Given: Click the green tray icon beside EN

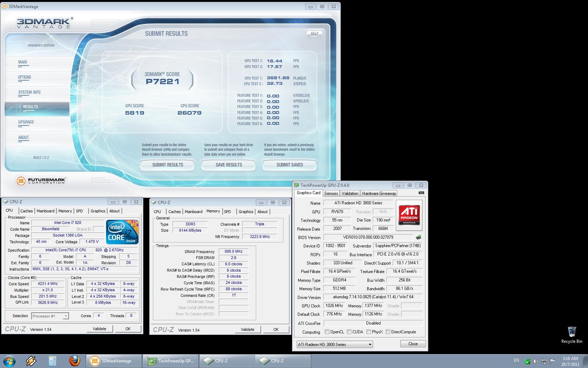Looking at the screenshot, I should [x=527, y=361].
